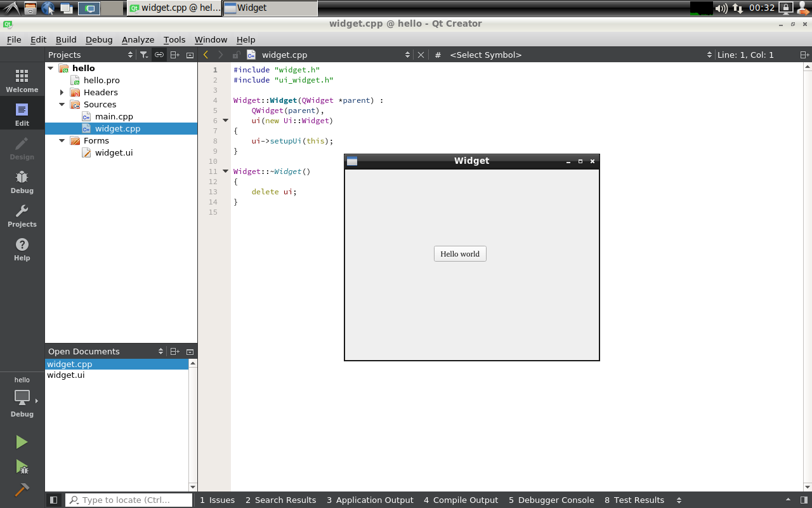The image size is (812, 508).
Task: Split the Projects pane
Action: click(175, 55)
